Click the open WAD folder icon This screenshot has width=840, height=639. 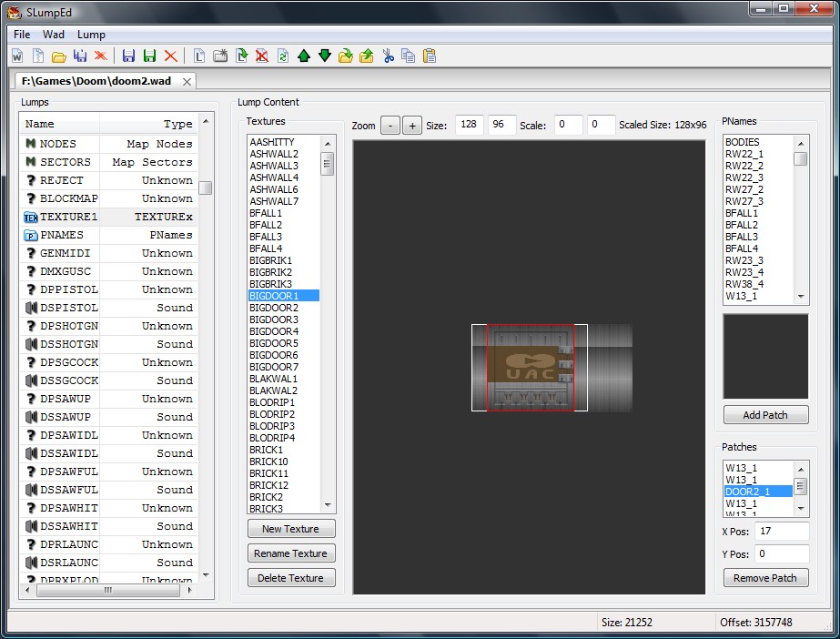pyautogui.click(x=59, y=56)
